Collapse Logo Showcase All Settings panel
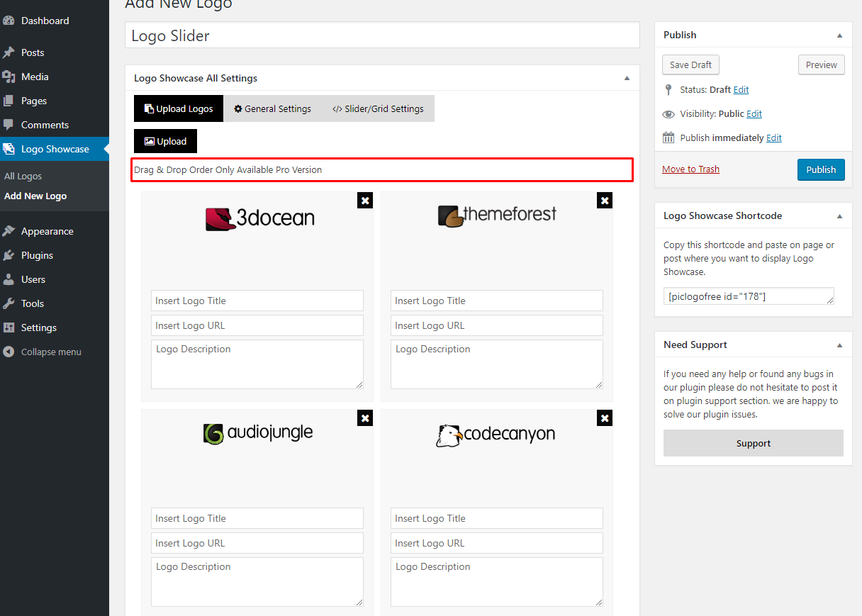 pos(627,78)
